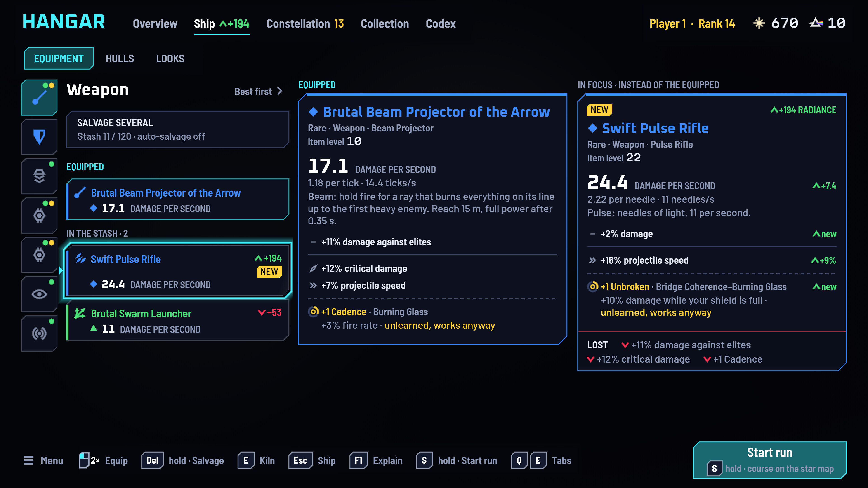Image resolution: width=868 pixels, height=488 pixels.
Task: Select the eye sensor equipment slot
Action: [x=39, y=294]
